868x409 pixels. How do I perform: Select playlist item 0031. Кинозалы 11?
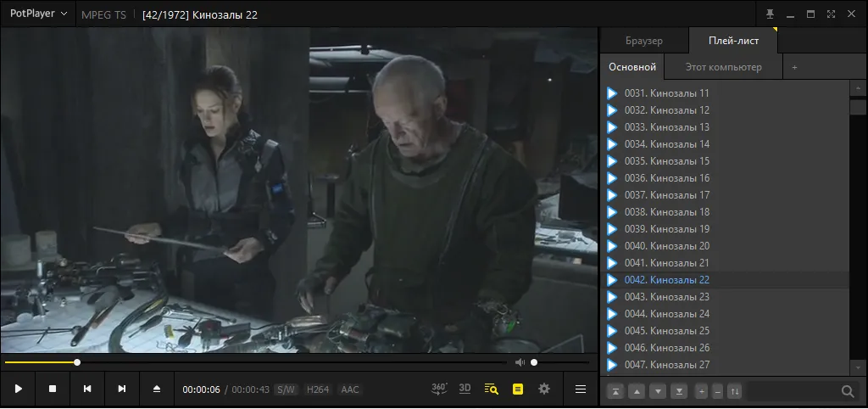point(725,93)
